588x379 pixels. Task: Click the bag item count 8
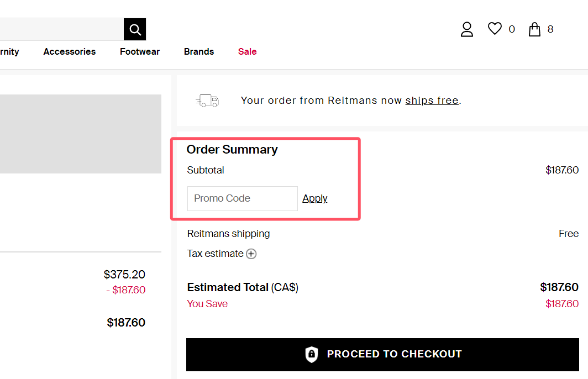coord(550,29)
